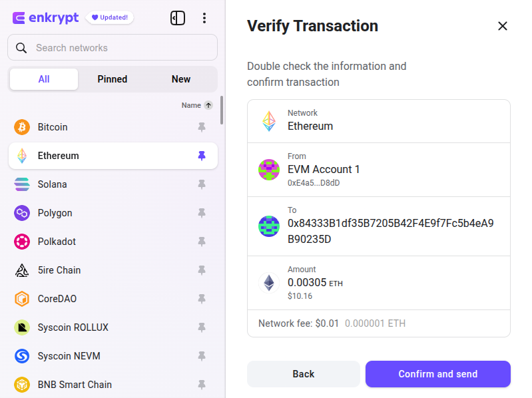Pin the 5ire Chain network
Viewport: 532px width, 398px height.
point(202,270)
